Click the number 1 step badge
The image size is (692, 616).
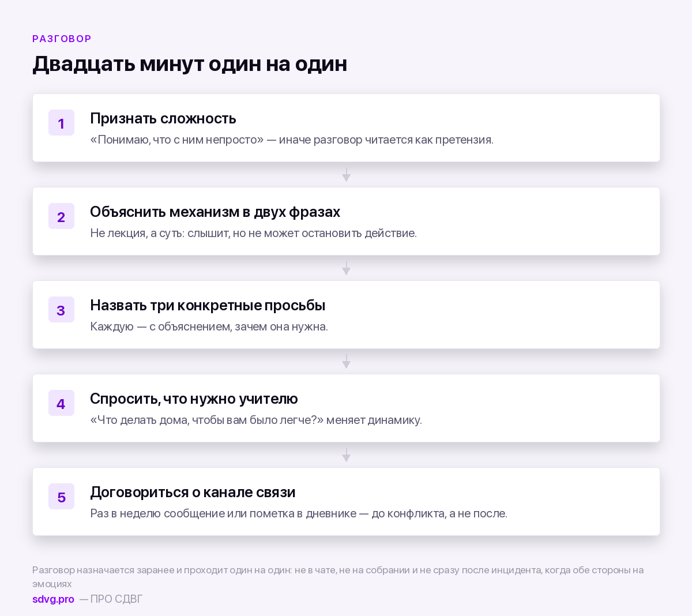point(61,123)
